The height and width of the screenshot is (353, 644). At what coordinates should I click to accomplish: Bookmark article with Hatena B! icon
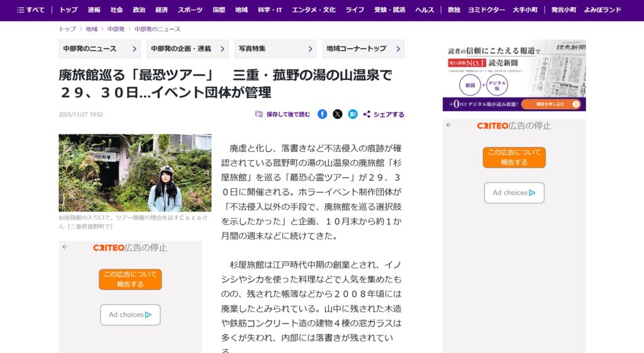point(353,114)
